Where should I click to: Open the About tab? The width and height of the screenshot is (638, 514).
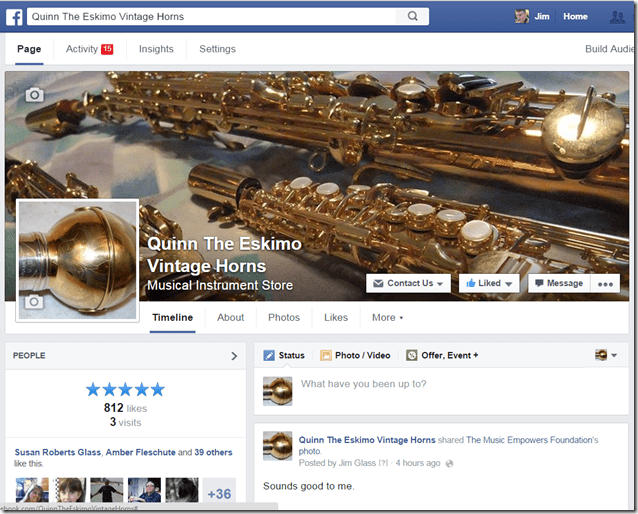[231, 318]
